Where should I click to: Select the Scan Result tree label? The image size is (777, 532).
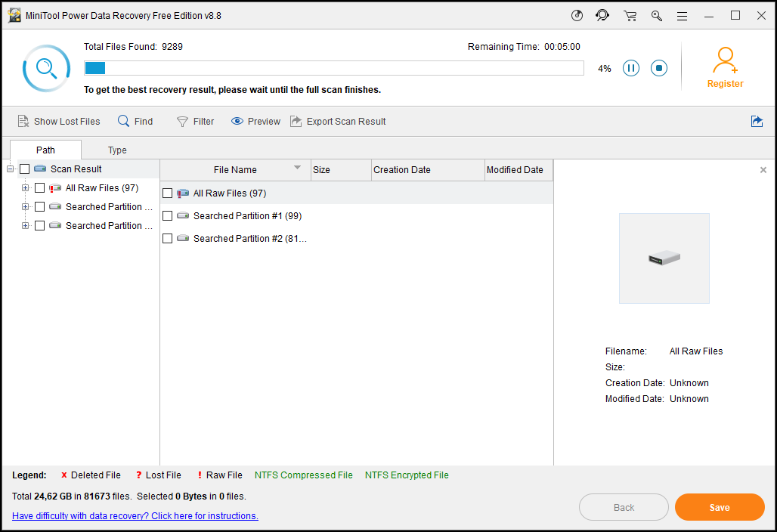(x=76, y=169)
